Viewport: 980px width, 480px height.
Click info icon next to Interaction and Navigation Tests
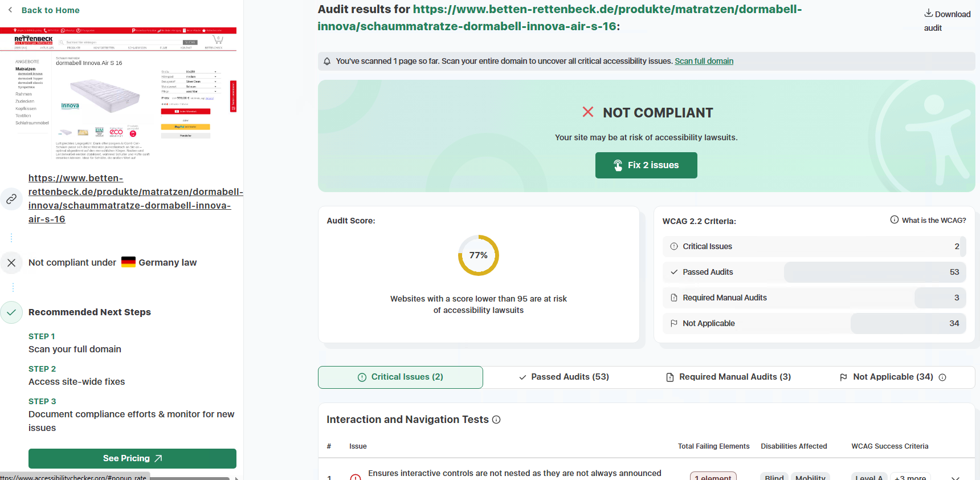tap(496, 420)
